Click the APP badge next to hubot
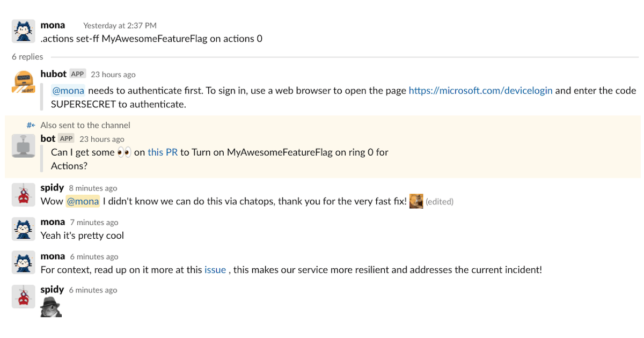Image resolution: width=644 pixels, height=338 pixels. pos(77,74)
